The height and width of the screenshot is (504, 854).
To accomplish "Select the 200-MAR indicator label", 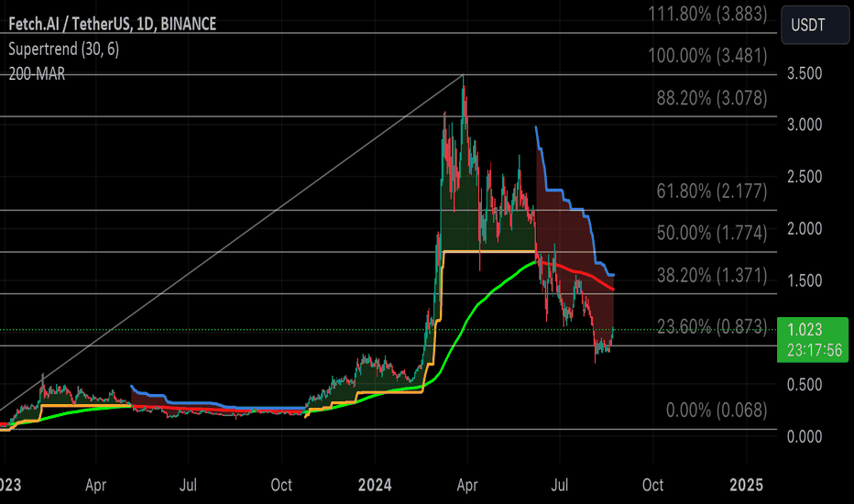I will pyautogui.click(x=37, y=73).
